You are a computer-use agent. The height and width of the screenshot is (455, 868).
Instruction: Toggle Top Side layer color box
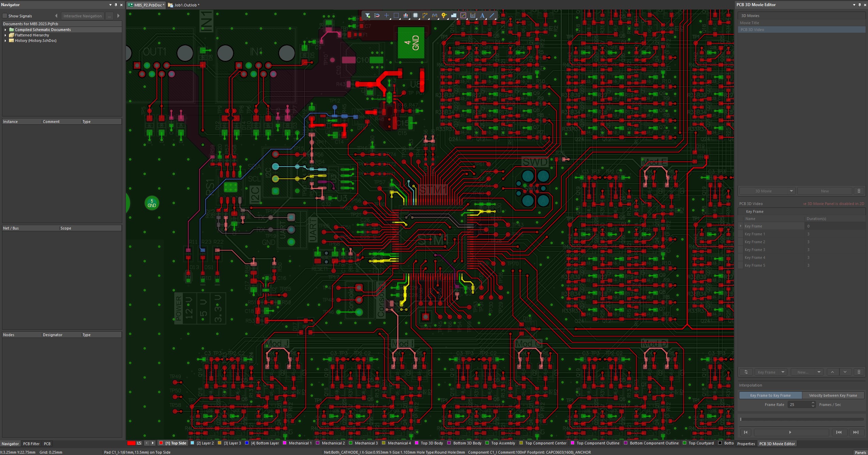coord(161,443)
